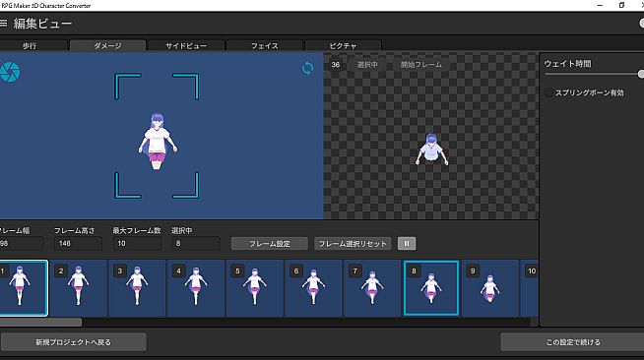Adjust the ウェイト時間 slider handle
The height and width of the screenshot is (360, 644).
pyautogui.click(x=641, y=74)
